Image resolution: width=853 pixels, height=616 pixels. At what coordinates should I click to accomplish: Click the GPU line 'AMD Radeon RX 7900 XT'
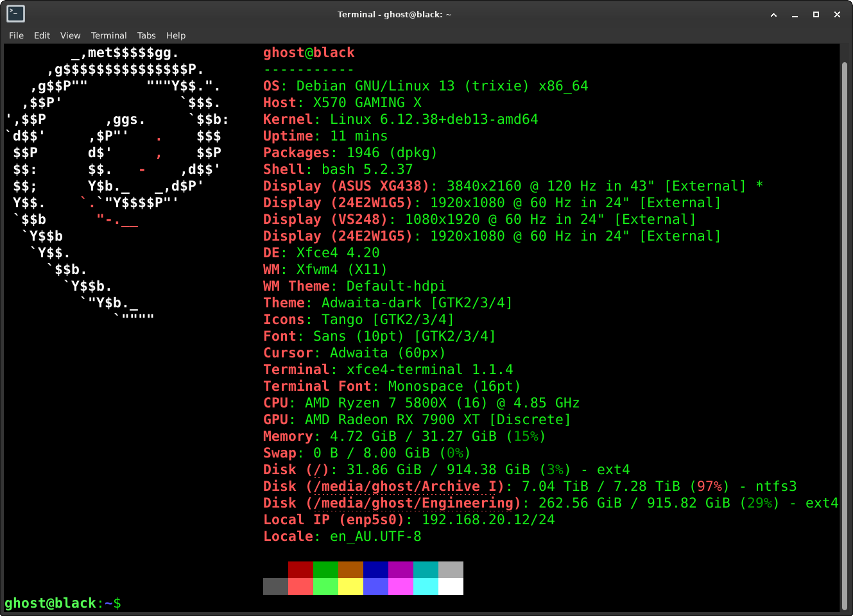(x=392, y=420)
